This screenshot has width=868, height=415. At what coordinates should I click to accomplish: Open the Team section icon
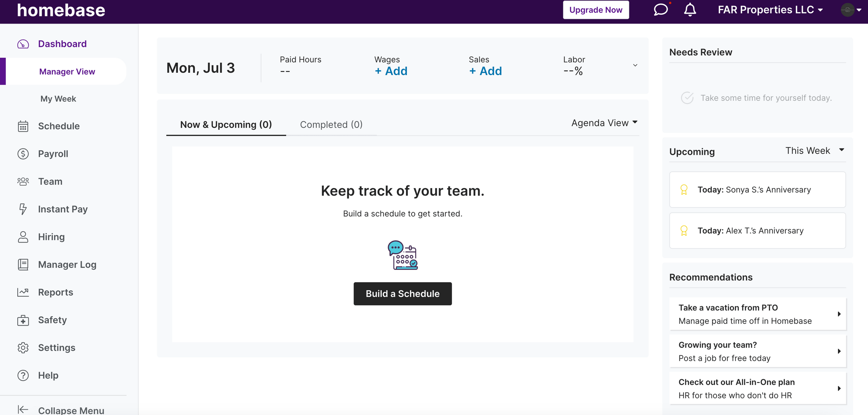pos(23,181)
